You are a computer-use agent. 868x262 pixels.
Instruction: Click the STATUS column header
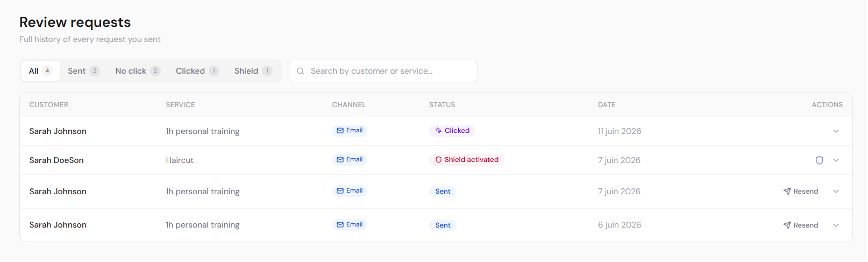point(442,105)
